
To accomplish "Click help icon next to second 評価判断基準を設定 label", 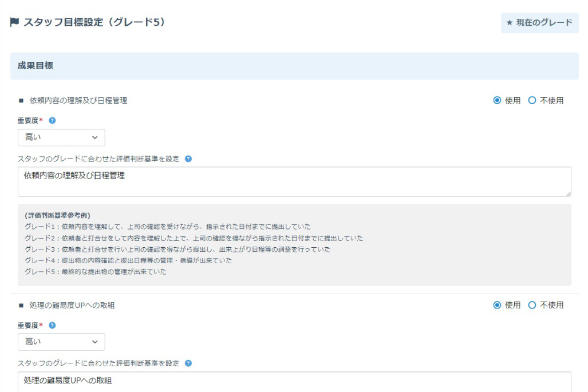I will 188,363.
